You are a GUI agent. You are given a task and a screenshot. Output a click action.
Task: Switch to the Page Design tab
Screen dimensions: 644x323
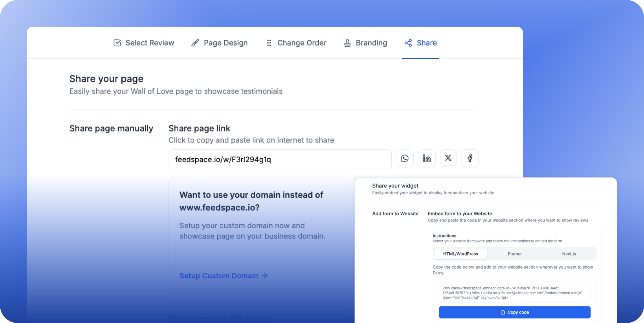coord(219,43)
